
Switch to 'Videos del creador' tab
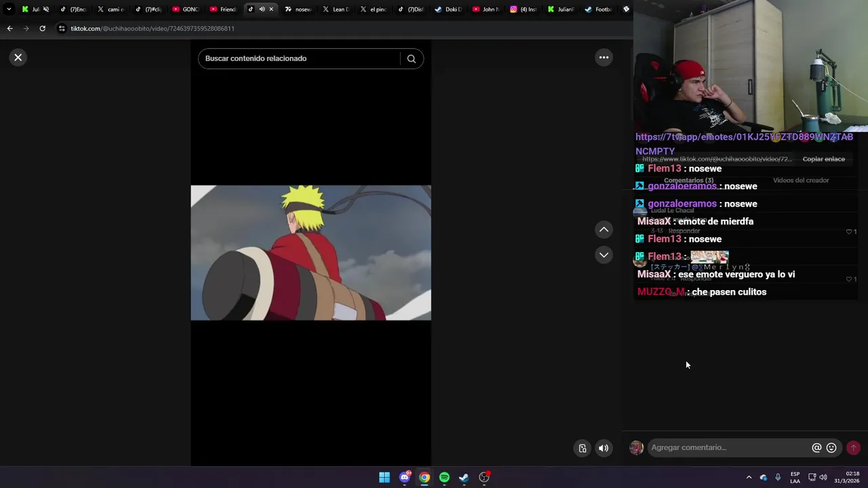(801, 180)
